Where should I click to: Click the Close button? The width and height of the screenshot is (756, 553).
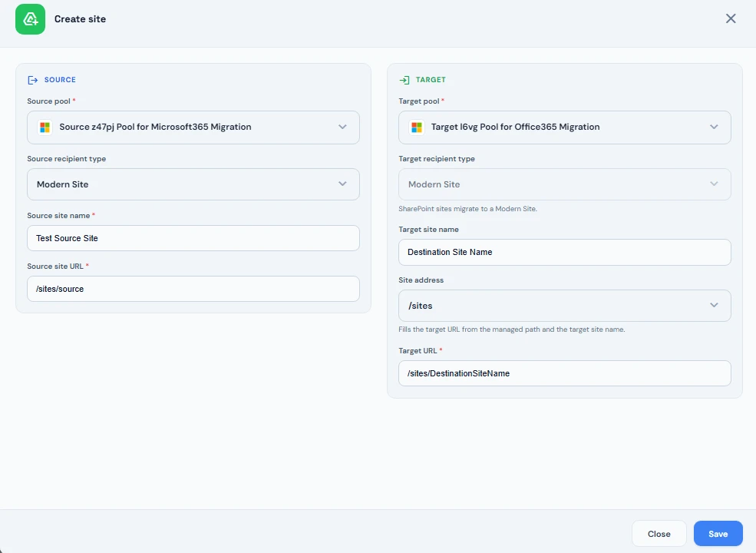[x=659, y=534]
